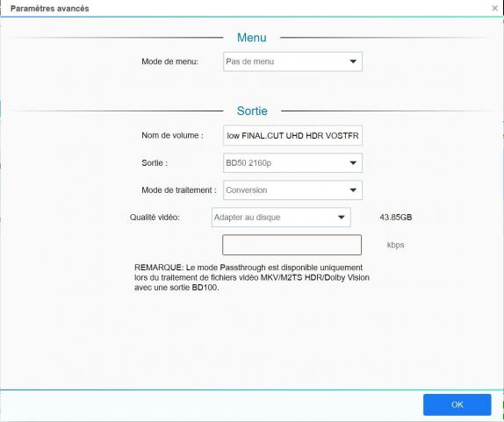The height and width of the screenshot is (422, 504).
Task: Focus the Nom de volume text field
Action: (x=292, y=135)
